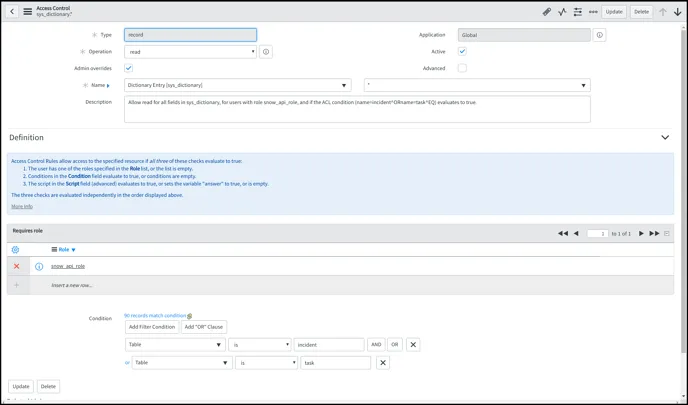The image size is (688, 405).
Task: Delete the snow_api_role row with red X
Action: click(x=17, y=266)
